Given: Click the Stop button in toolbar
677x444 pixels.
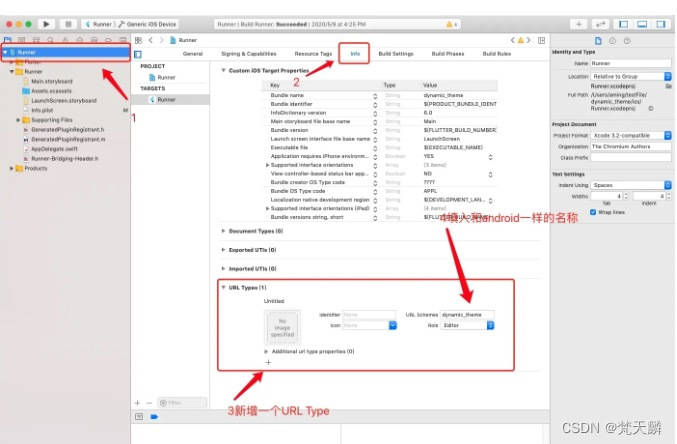Looking at the screenshot, I should 68,24.
